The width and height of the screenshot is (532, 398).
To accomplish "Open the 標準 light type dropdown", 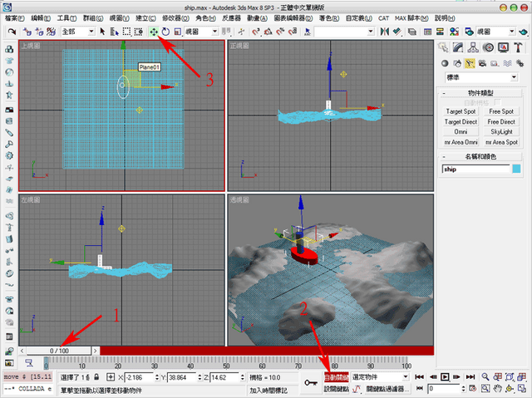I will pos(481,77).
